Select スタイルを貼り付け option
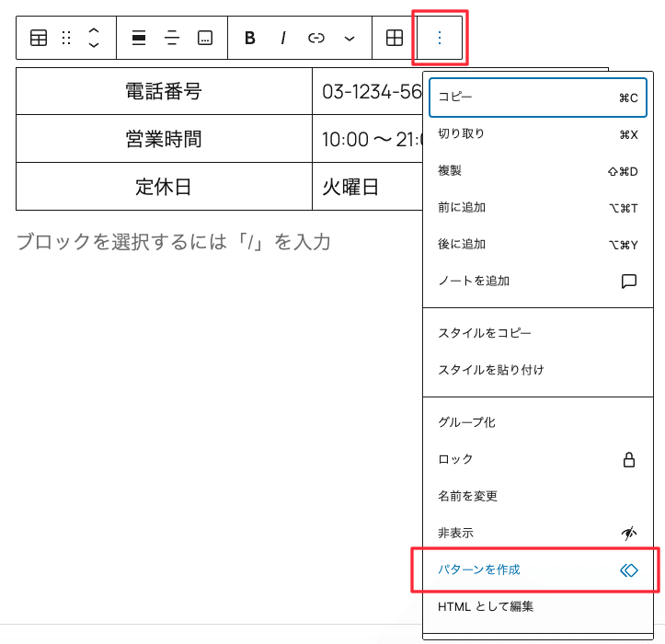The width and height of the screenshot is (665, 644). click(538, 370)
